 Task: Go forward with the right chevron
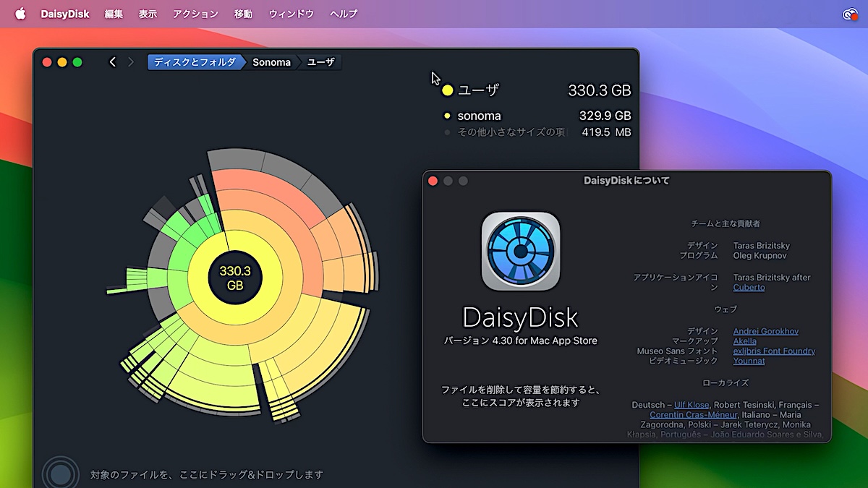131,62
